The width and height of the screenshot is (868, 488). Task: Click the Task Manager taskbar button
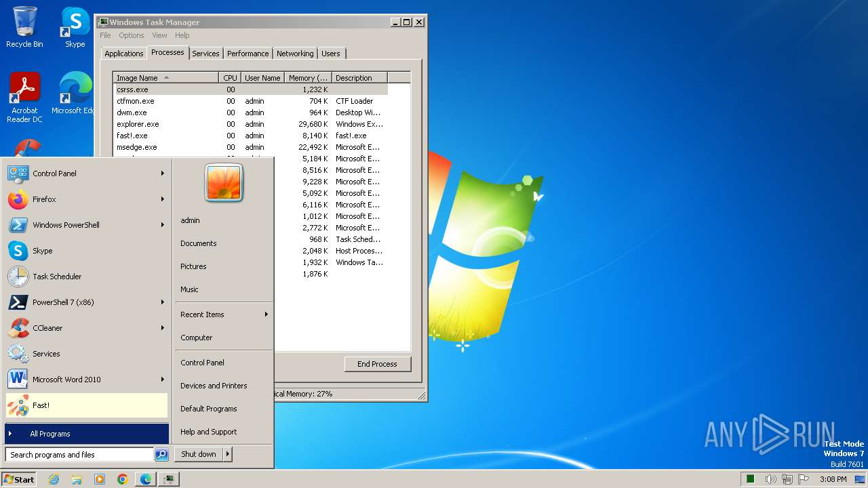tap(169, 479)
